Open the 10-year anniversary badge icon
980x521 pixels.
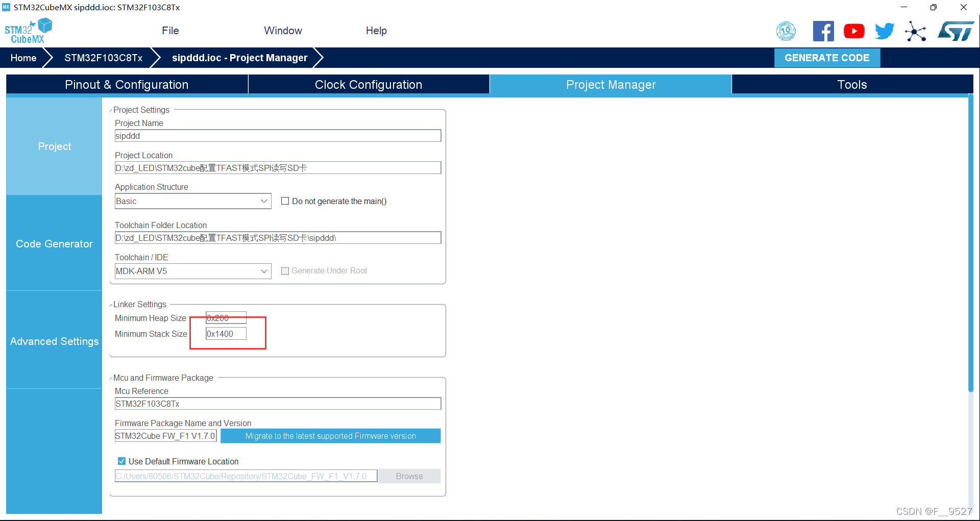[x=786, y=31]
